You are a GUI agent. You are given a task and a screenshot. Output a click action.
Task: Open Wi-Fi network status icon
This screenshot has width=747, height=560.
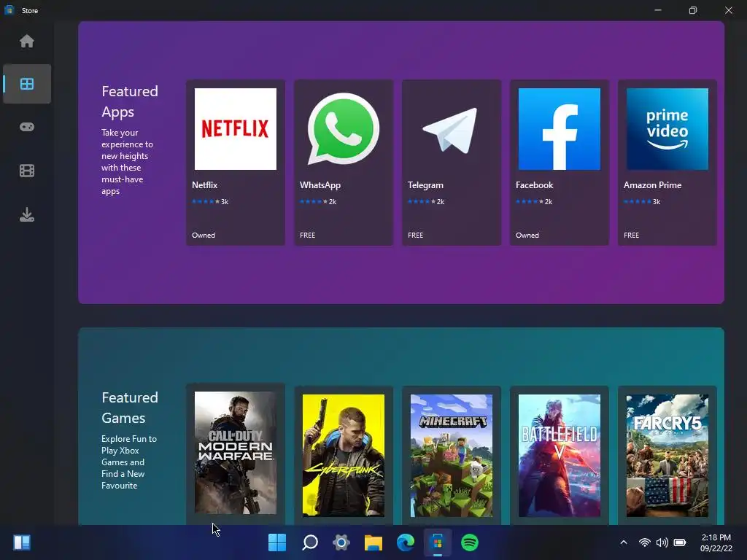coord(645,542)
